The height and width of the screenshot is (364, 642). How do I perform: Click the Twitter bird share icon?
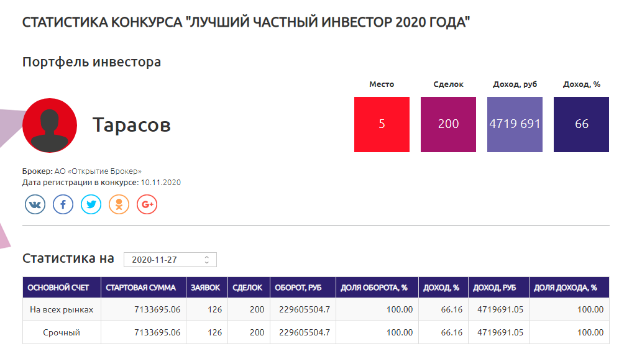click(91, 204)
